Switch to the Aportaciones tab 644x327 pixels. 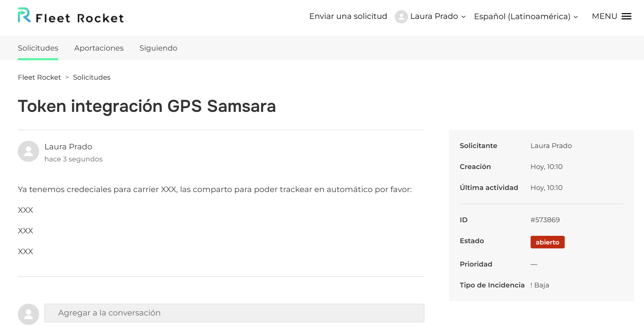point(99,48)
